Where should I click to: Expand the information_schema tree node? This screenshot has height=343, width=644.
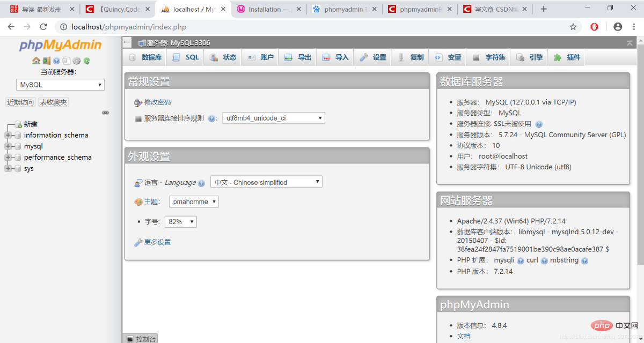8,136
